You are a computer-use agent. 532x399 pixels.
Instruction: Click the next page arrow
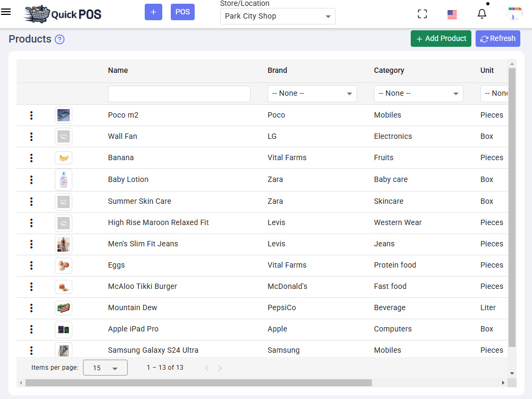coord(220,368)
